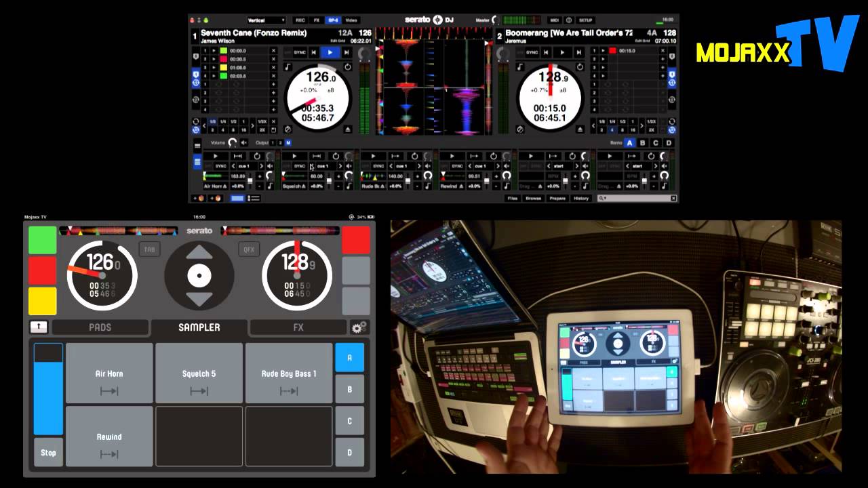Image resolution: width=868 pixels, height=488 pixels.
Task: Toggle TAB button in remote app
Action: tap(149, 249)
